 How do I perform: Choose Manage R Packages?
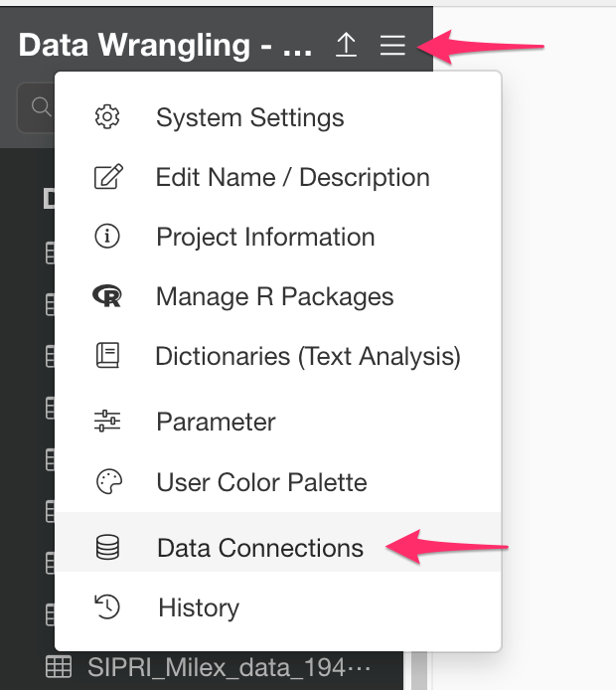point(274,296)
